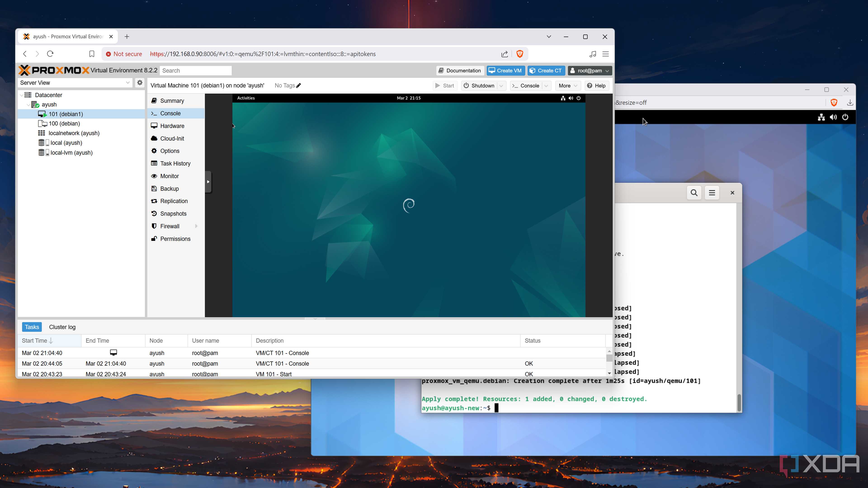Open the Shutdown dropdown arrow
This screenshot has width=868, height=488.
tap(501, 86)
